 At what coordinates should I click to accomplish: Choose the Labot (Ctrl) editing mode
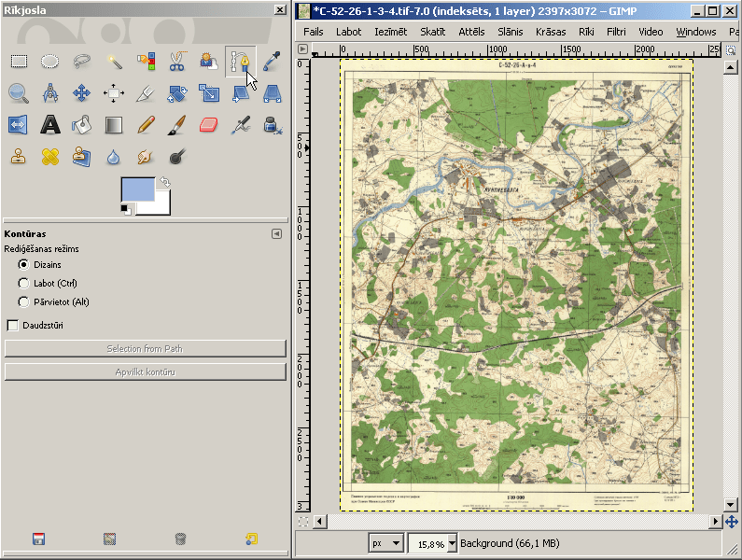(x=23, y=283)
